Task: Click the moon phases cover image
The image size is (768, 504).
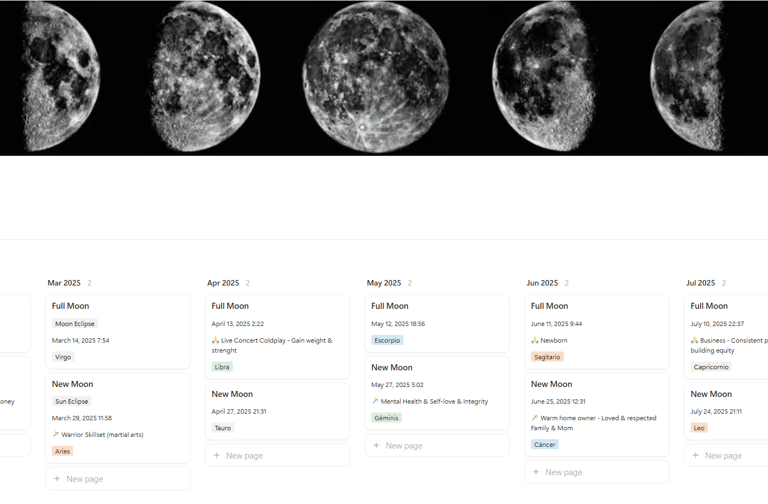Action: [x=384, y=78]
